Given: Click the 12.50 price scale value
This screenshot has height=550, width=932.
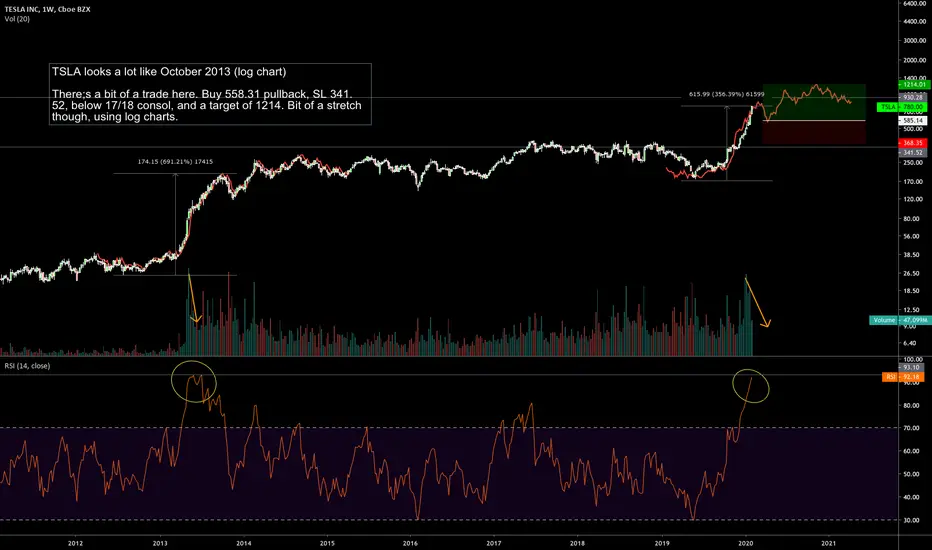Looking at the screenshot, I should point(912,310).
